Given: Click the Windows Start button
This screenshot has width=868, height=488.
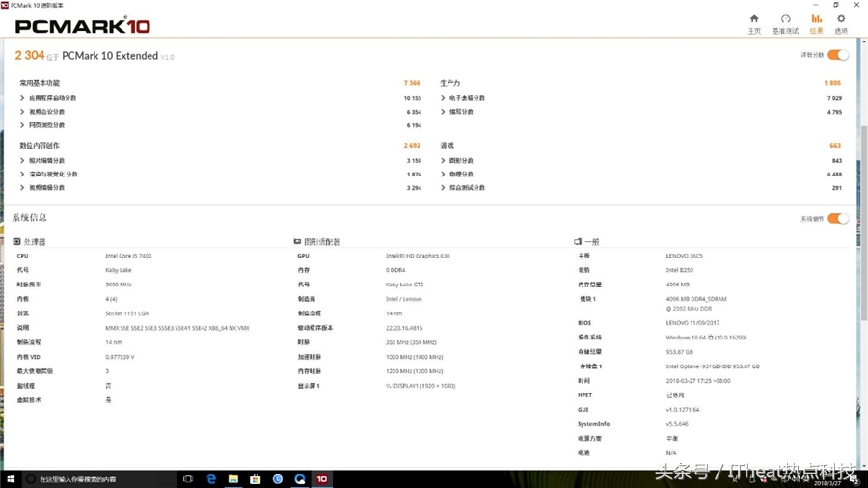Looking at the screenshot, I should pyautogui.click(x=11, y=478).
